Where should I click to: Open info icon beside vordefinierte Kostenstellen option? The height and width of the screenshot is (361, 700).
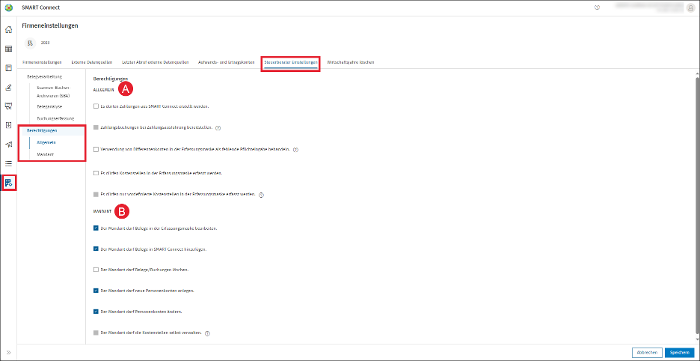point(262,195)
